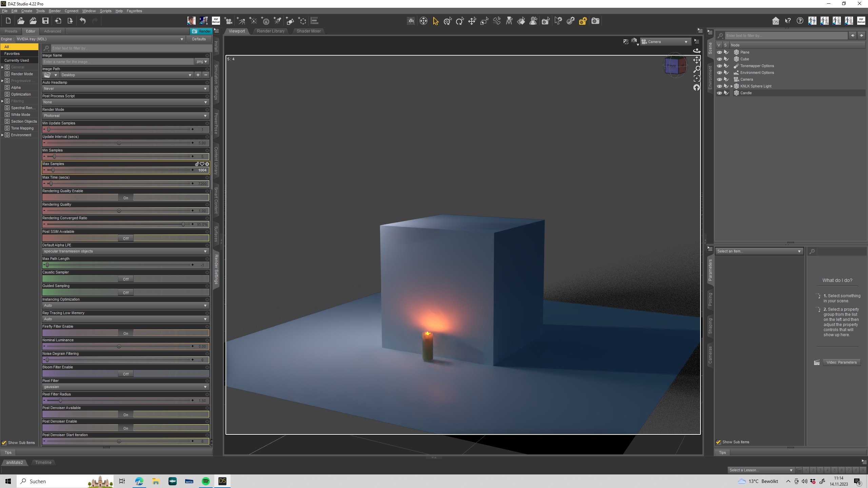Click Create New Camera icon

(x=229, y=21)
